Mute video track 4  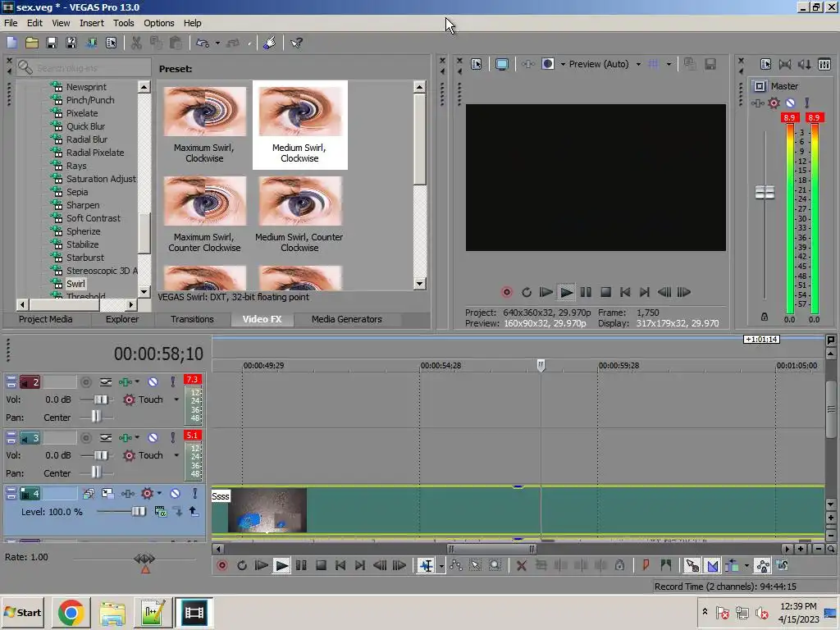click(x=176, y=493)
